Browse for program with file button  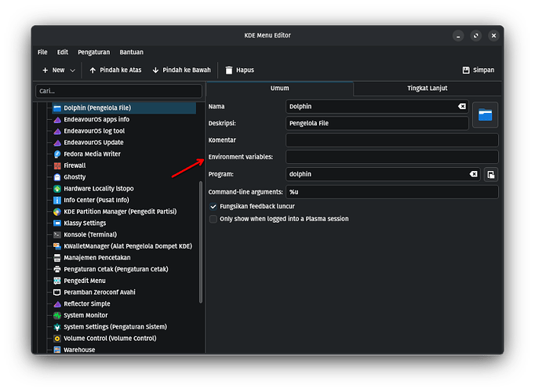click(x=490, y=175)
